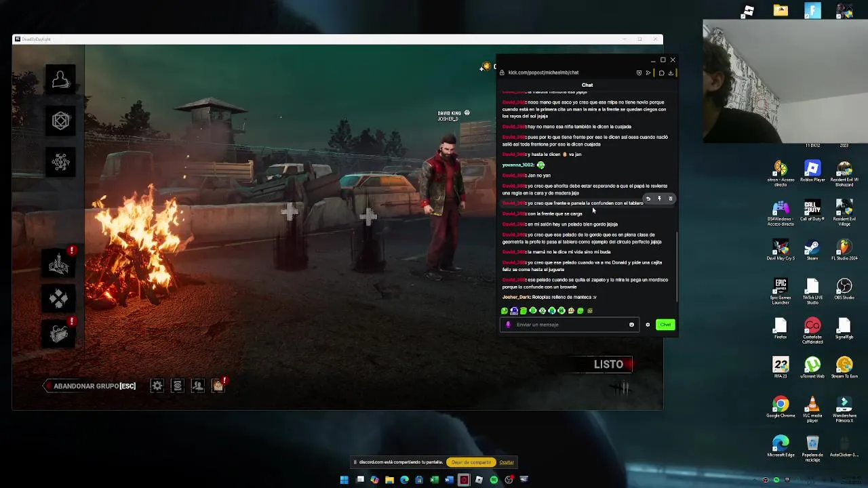This screenshot has height=488, width=868.
Task: Open the store bag icon with alert badge
Action: coord(218,386)
